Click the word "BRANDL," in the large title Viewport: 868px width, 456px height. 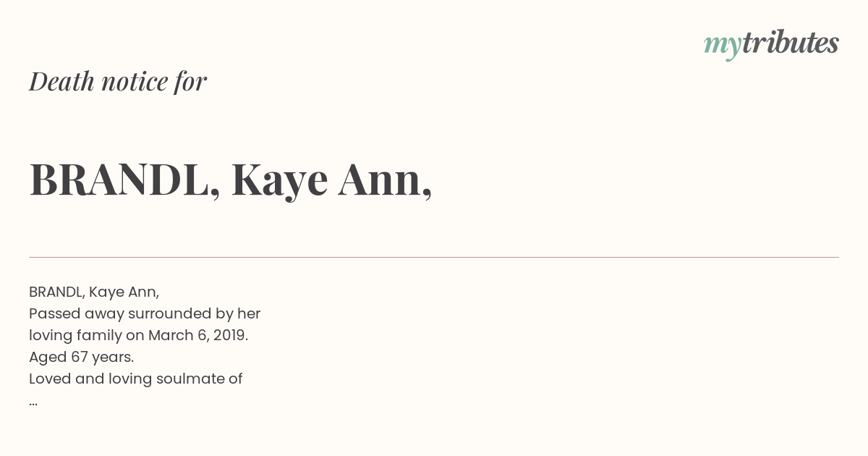pyautogui.click(x=125, y=180)
